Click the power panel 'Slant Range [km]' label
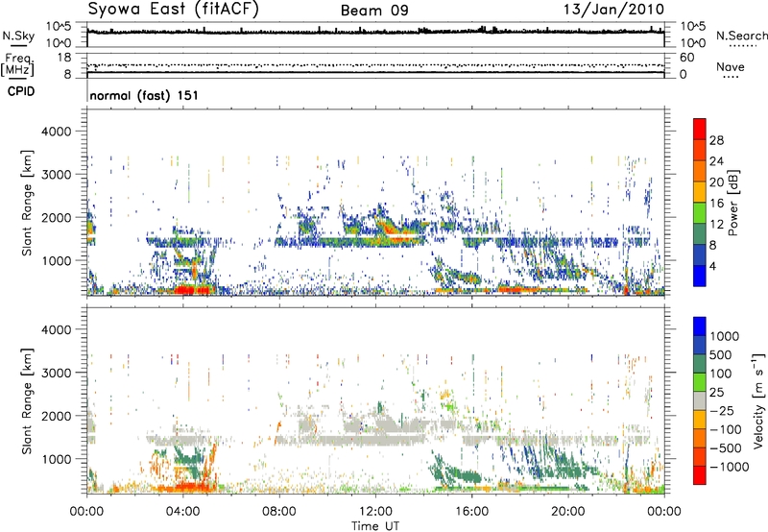Viewport: 768px width, 532px height. coord(27,203)
